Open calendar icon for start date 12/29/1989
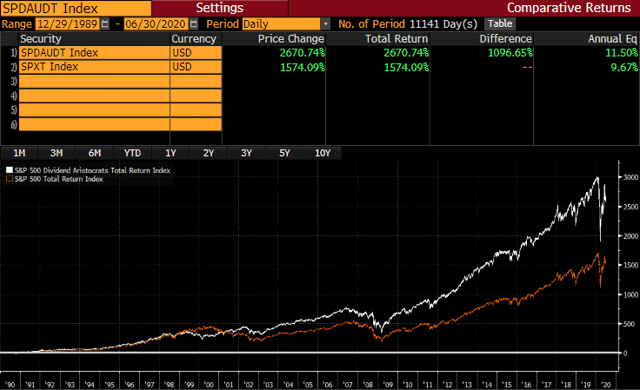Image resolution: width=640 pixels, height=390 pixels. 105,24
